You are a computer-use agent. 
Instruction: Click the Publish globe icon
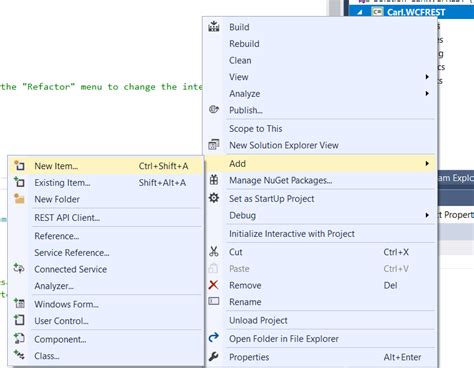pyautogui.click(x=214, y=109)
